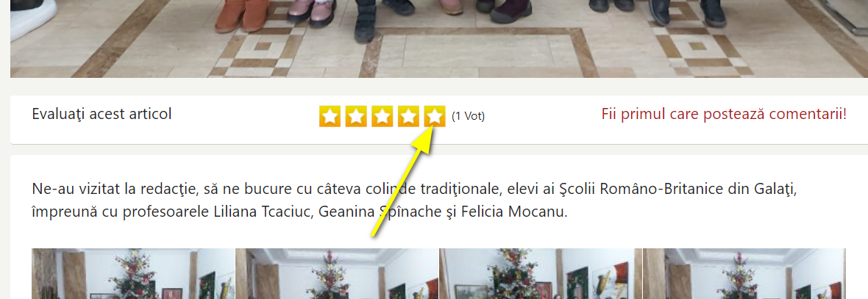This screenshot has height=299, width=868.
Task: View the third gallery thumbnail
Action: [x=541, y=273]
